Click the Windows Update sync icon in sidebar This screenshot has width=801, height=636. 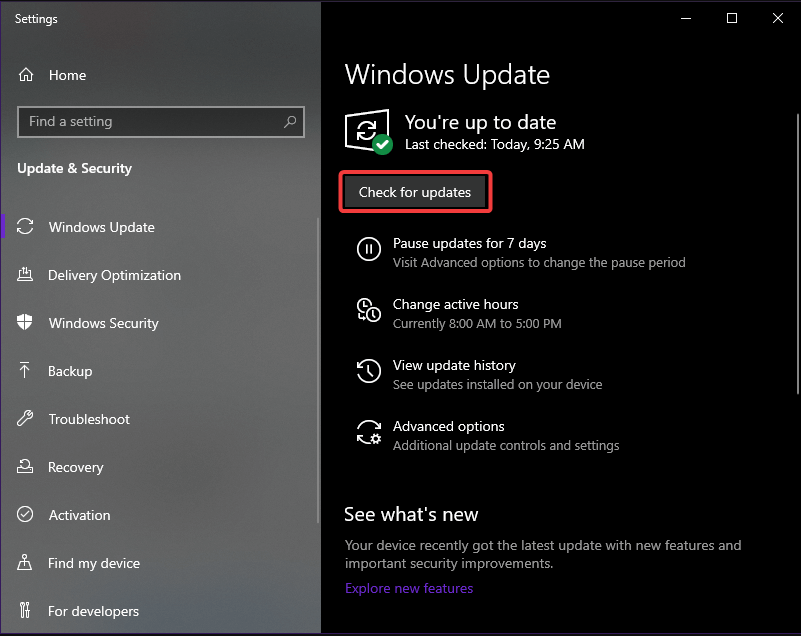[x=25, y=226]
